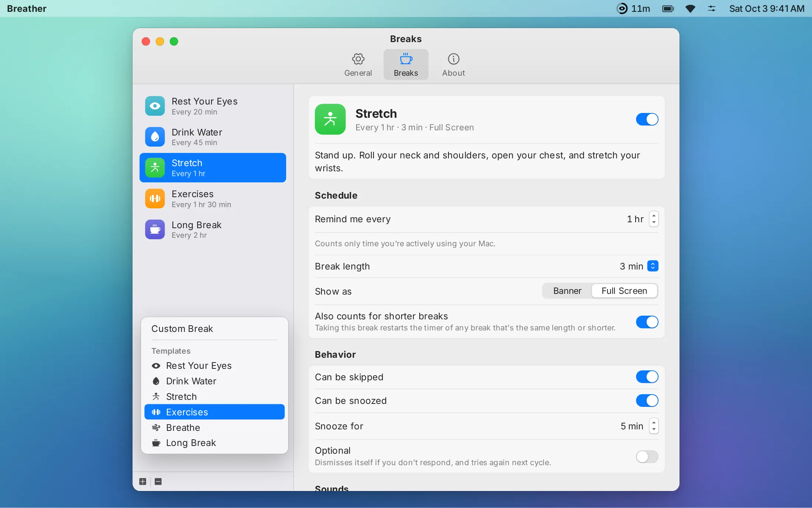Image resolution: width=812 pixels, height=508 pixels.
Task: Turn off Can be snoozed switch
Action: tap(647, 401)
